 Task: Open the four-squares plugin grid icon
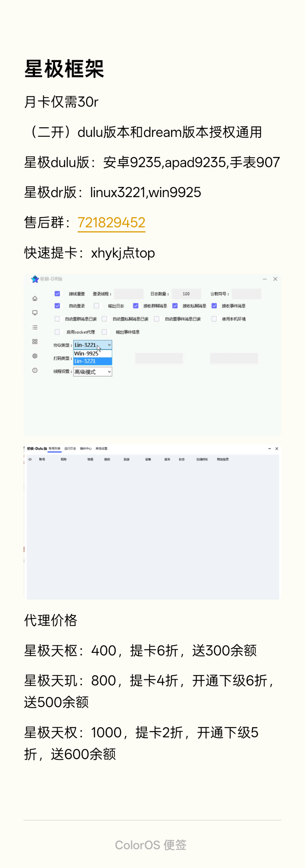35,342
